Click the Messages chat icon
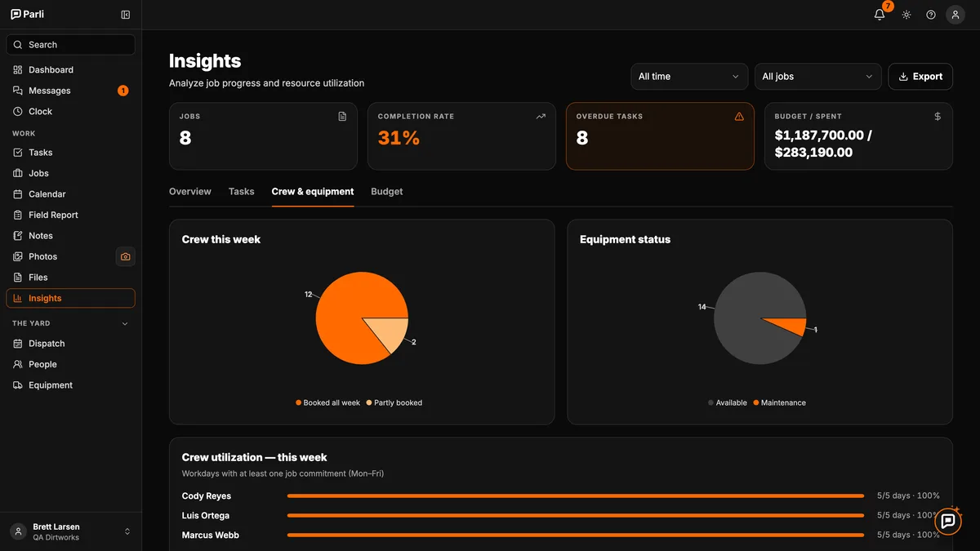This screenshot has height=551, width=980. coord(18,91)
